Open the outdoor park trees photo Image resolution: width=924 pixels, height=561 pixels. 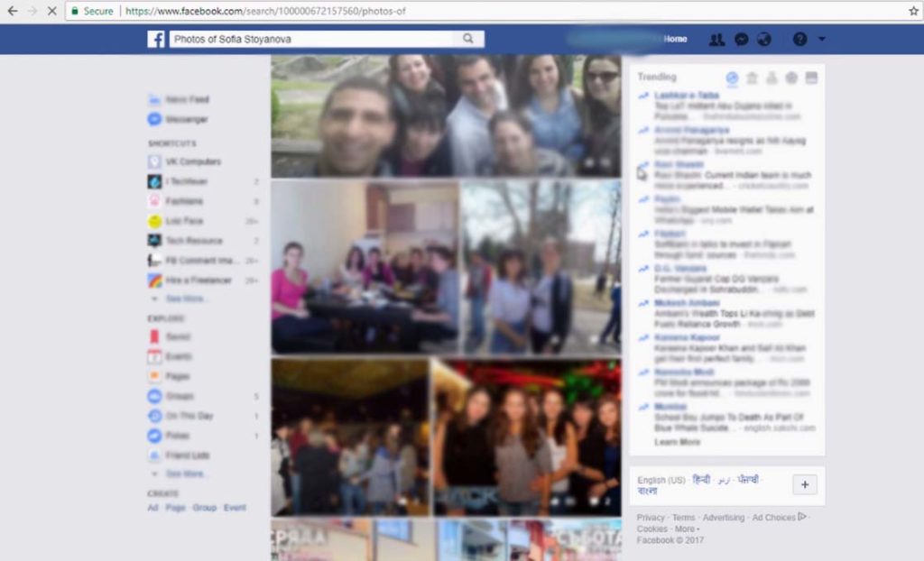click(541, 268)
